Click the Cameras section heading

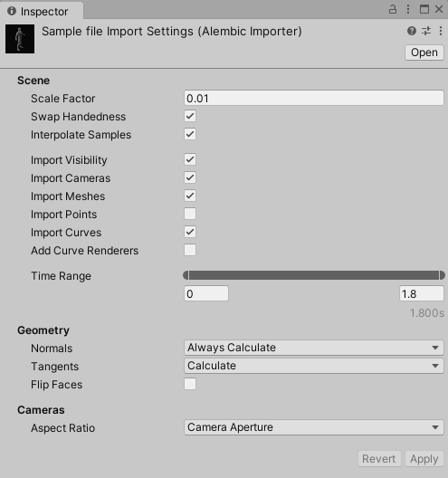click(41, 410)
